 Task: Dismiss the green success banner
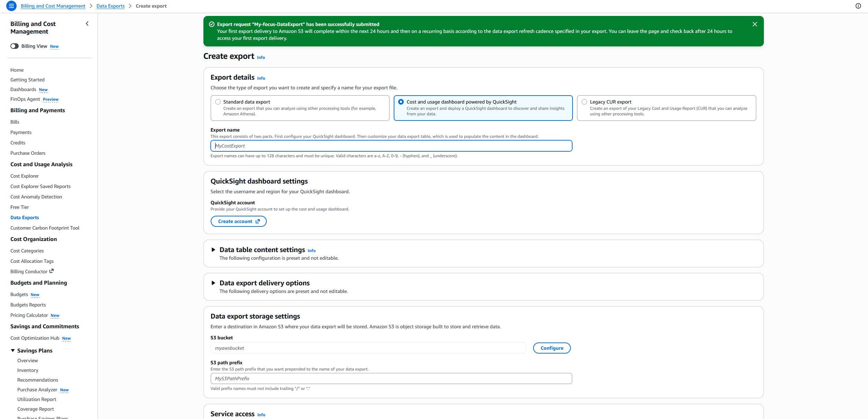click(x=755, y=24)
